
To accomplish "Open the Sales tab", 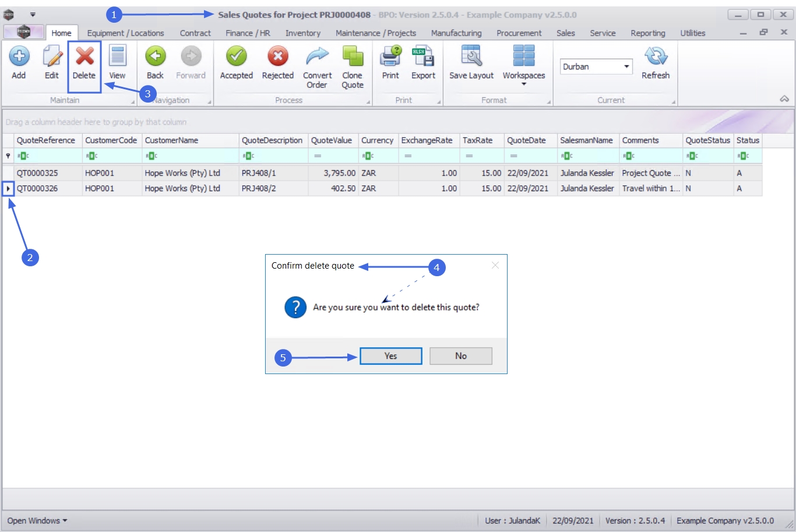I will tap(565, 33).
